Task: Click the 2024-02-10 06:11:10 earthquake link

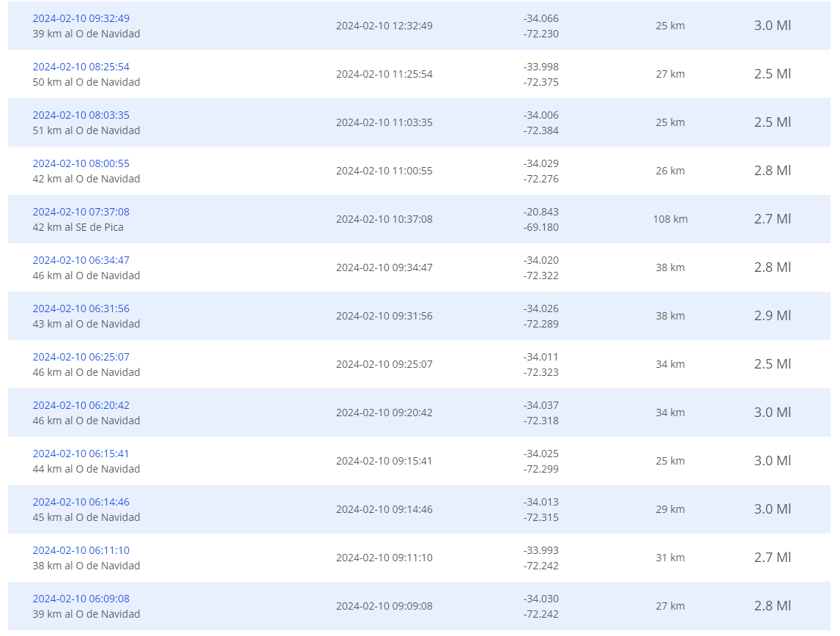Action: (81, 550)
